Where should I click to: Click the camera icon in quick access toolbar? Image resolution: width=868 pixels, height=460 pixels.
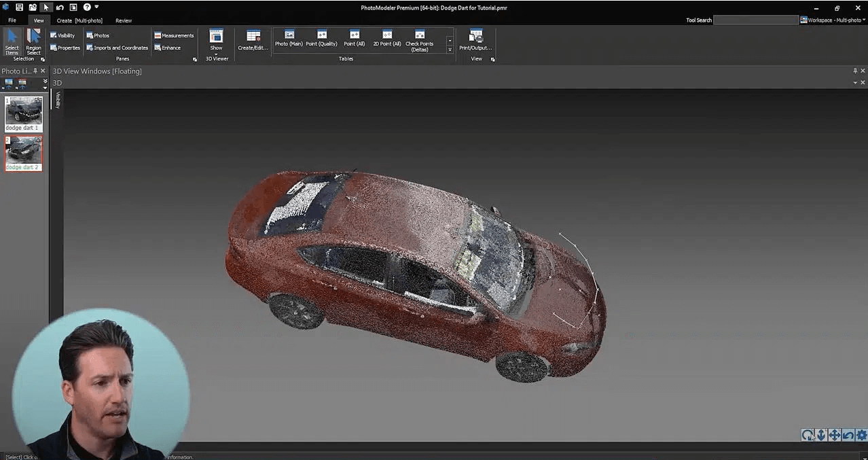click(33, 7)
